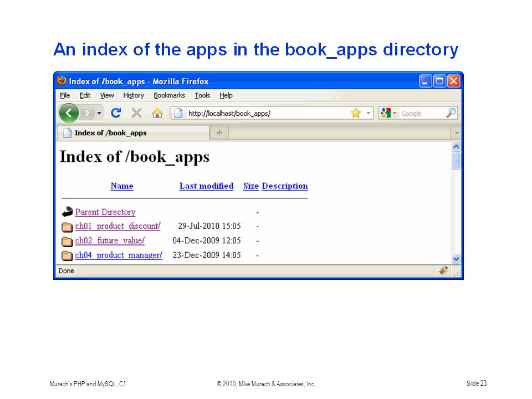Viewport: 532px width, 399px height.
Task: Open the ch01_product_discount/ folder link
Action: (117, 226)
